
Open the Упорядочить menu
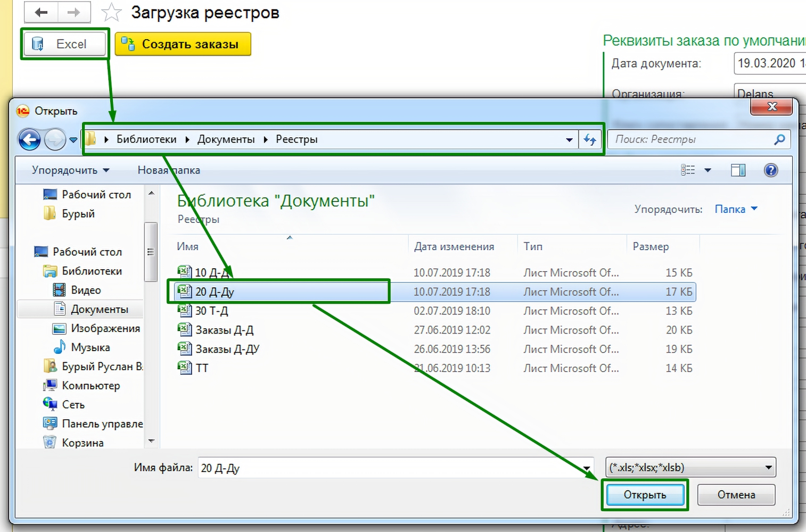click(x=70, y=170)
